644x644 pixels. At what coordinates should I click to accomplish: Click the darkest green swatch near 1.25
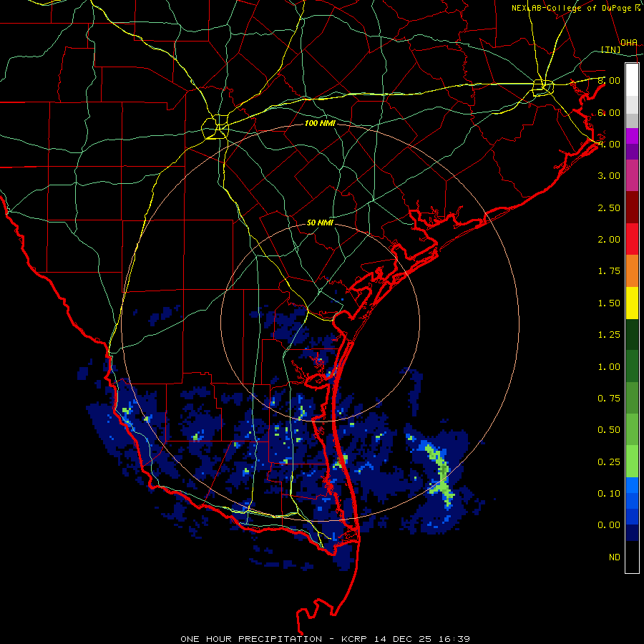point(632,334)
